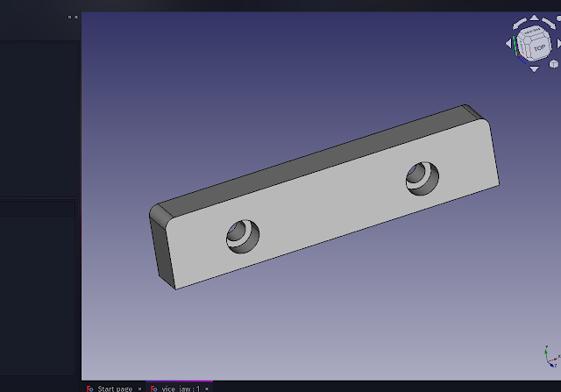Screen dimensions: 561x392
Task: Float the left dock panel
Action: (69, 17)
